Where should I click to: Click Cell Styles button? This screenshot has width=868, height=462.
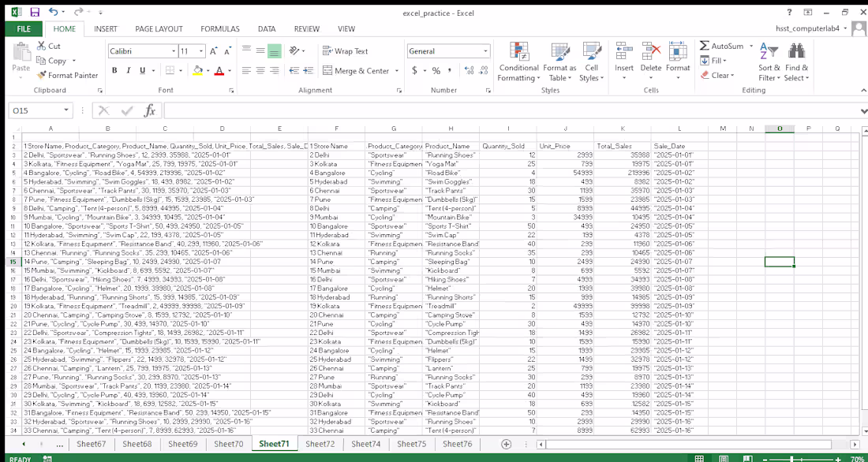592,62
